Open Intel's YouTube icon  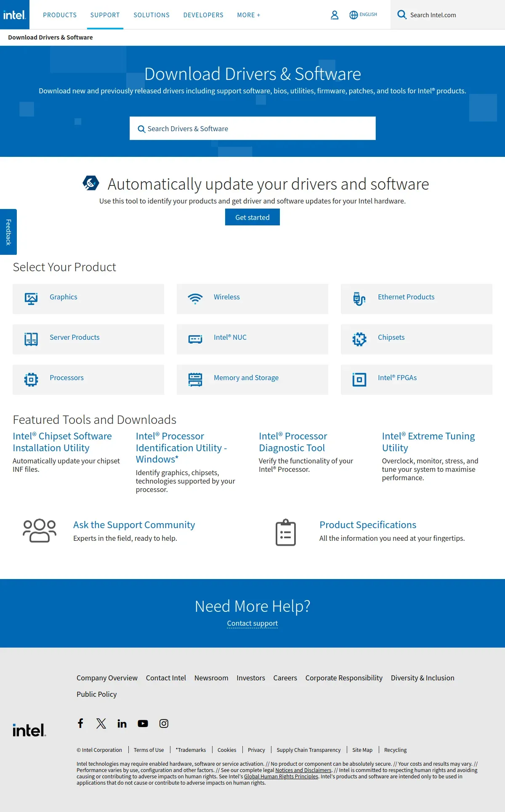[143, 723]
